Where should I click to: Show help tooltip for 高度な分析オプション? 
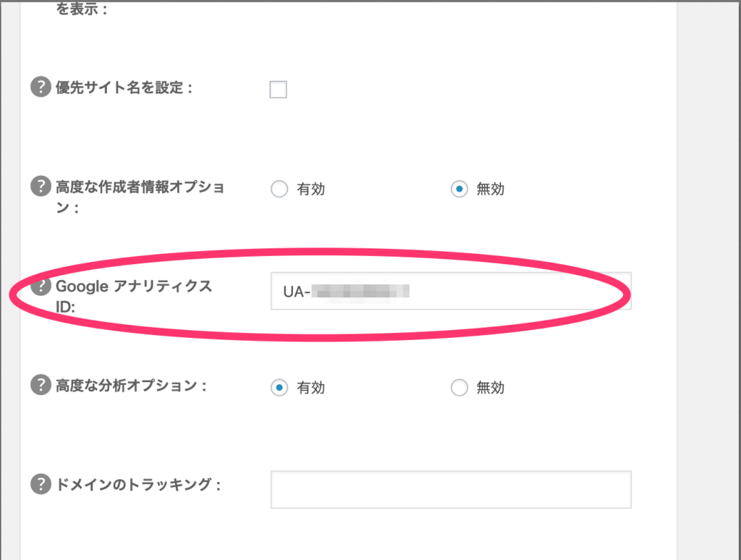tap(40, 385)
